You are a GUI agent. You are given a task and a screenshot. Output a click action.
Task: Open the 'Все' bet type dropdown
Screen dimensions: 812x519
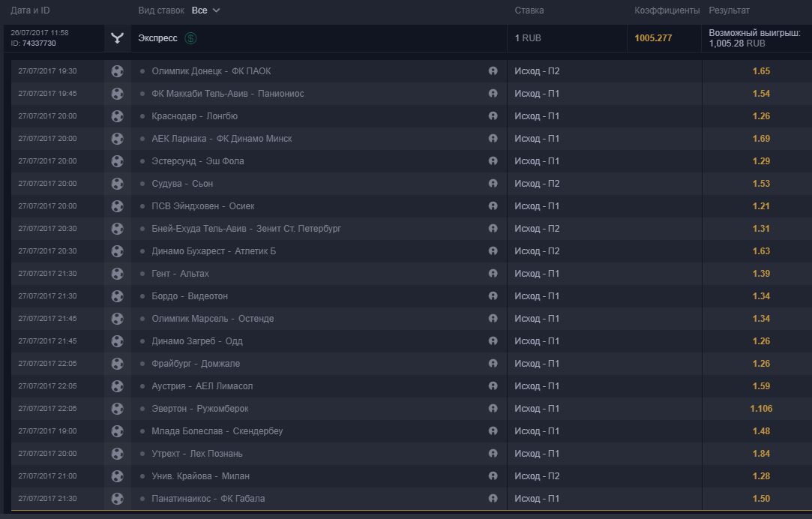coord(206,10)
